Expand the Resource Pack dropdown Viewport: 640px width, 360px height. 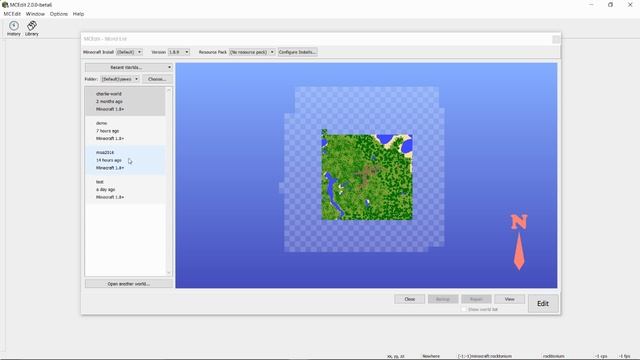pyautogui.click(x=252, y=52)
